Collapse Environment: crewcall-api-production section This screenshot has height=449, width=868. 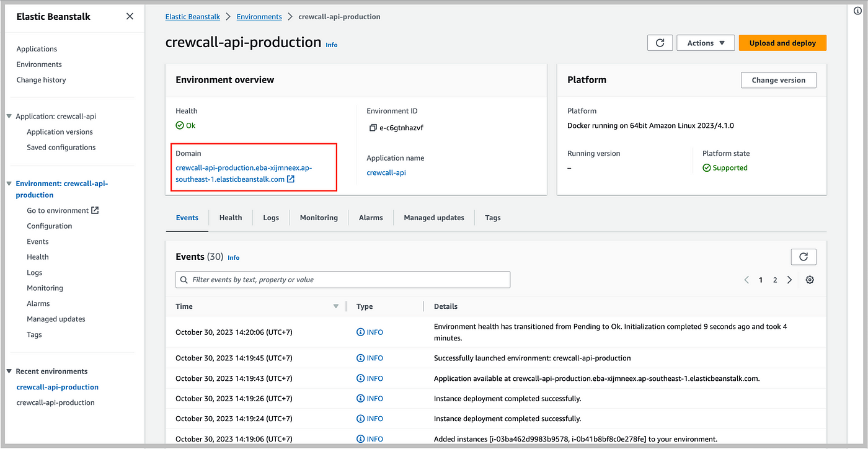pyautogui.click(x=9, y=184)
